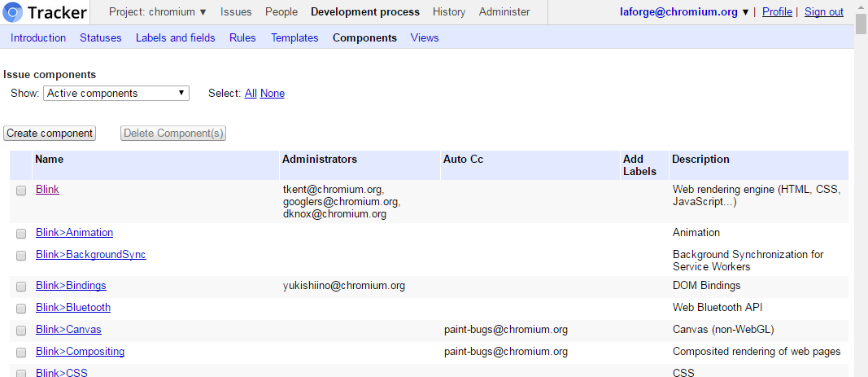
Task: Click the vertical scrollbar down arrow
Action: click(861, 370)
